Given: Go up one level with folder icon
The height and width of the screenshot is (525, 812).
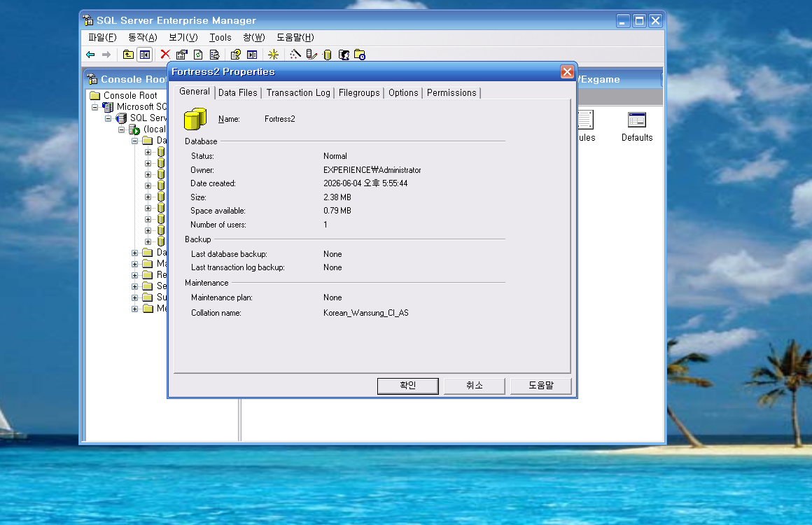Looking at the screenshot, I should tap(128, 55).
